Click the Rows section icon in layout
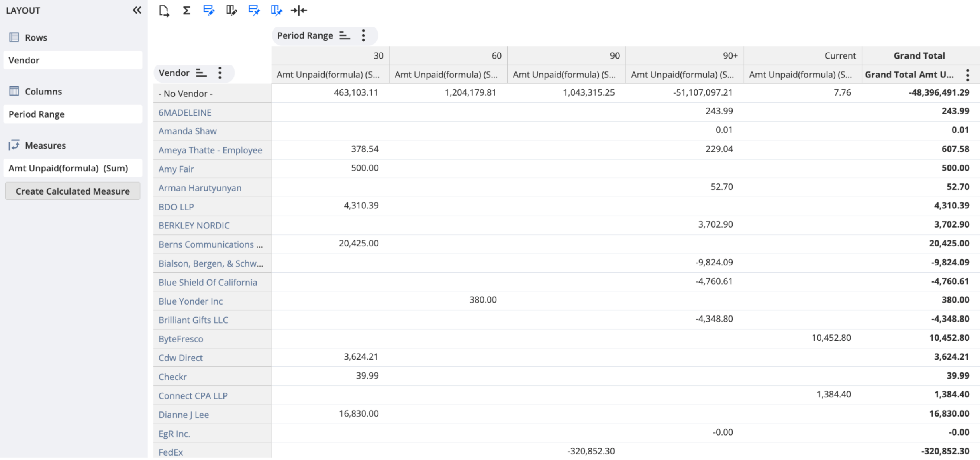This screenshot has height=460, width=980. click(14, 37)
